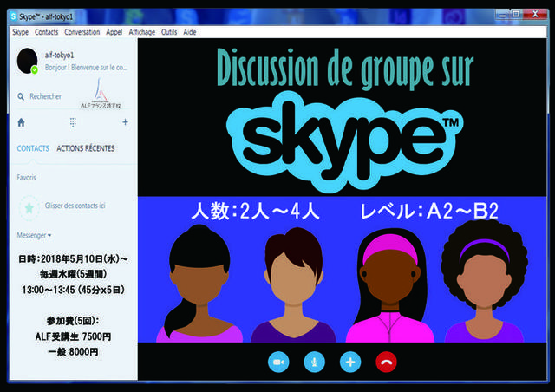Minimize the Skype window
Image resolution: width=555 pixels, height=392 pixels.
tap(502, 15)
